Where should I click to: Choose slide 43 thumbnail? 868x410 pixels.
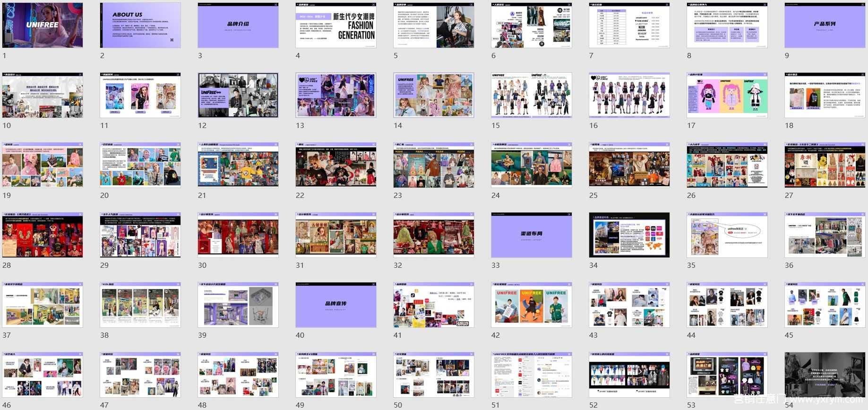point(629,305)
